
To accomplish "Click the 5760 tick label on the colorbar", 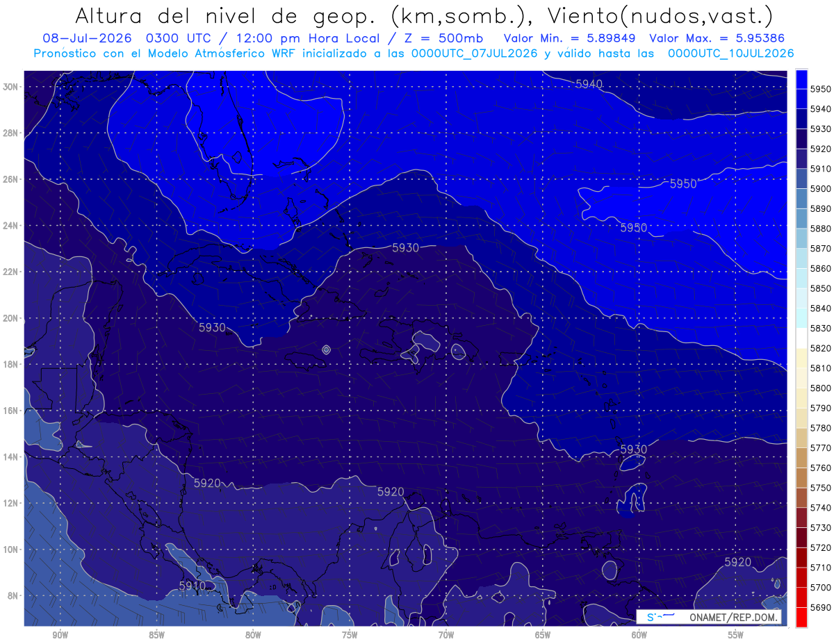I will (821, 468).
